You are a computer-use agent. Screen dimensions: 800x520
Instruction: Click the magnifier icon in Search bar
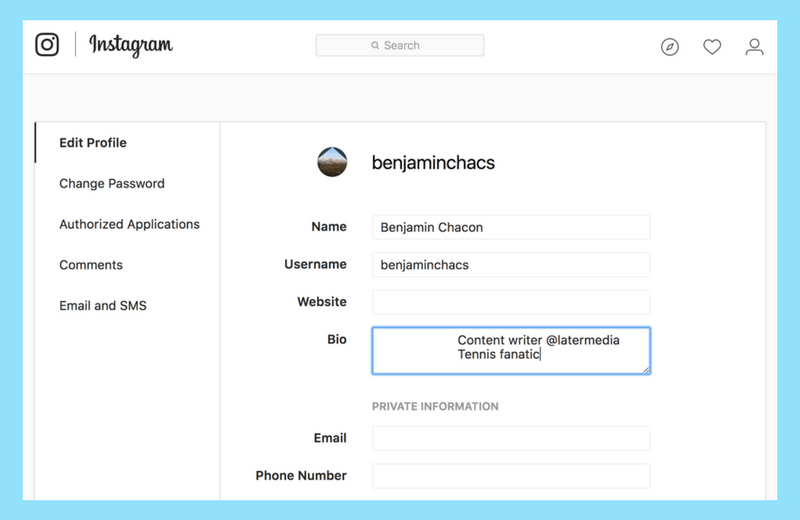tap(375, 45)
